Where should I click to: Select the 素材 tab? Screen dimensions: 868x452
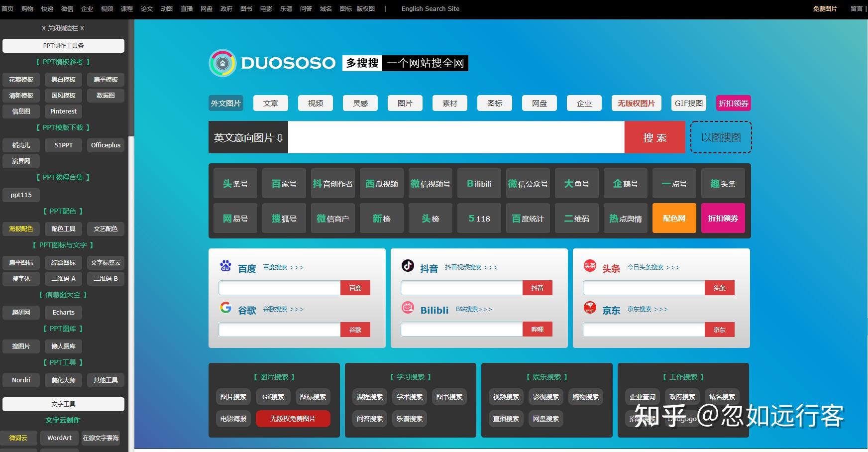[450, 103]
